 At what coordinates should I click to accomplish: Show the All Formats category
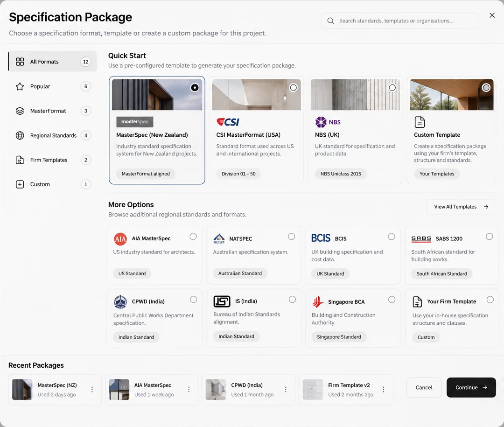[x=53, y=62]
